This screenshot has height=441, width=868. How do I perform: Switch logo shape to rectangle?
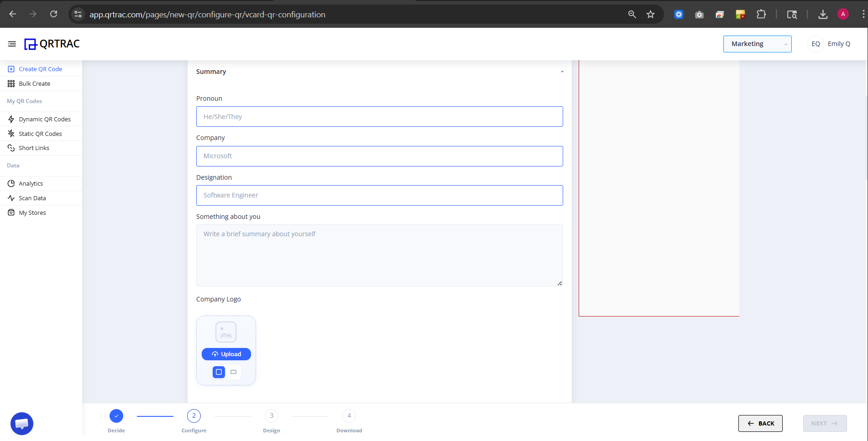pyautogui.click(x=233, y=372)
